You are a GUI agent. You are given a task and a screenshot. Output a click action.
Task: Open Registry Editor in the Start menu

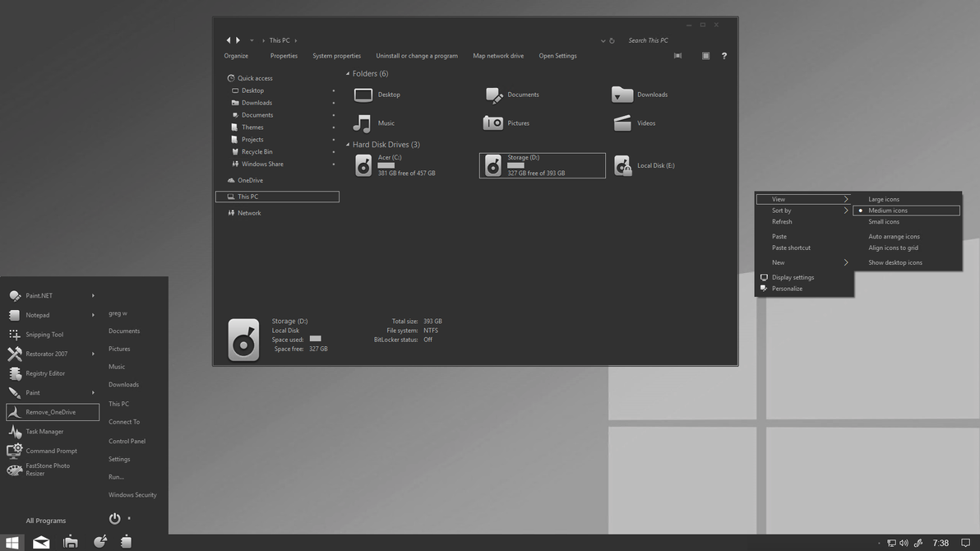click(45, 373)
